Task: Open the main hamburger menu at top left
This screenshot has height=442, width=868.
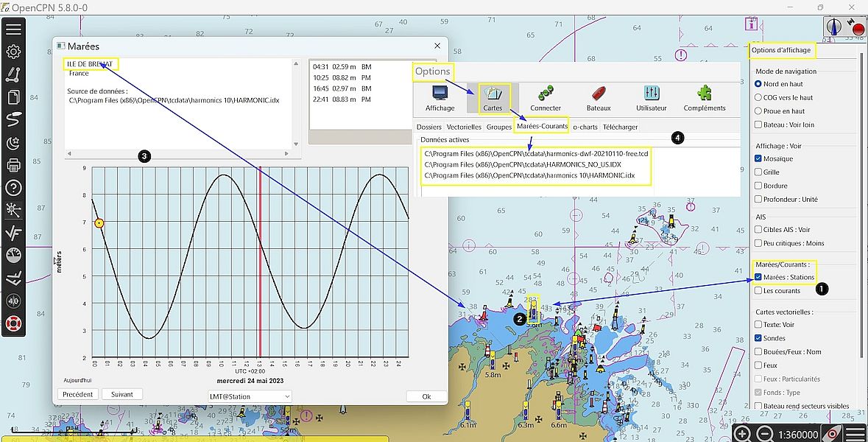Action: point(13,29)
